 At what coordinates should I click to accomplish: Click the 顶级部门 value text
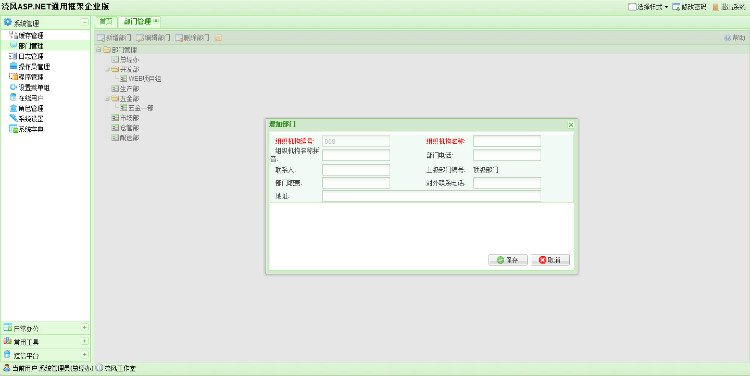[486, 170]
